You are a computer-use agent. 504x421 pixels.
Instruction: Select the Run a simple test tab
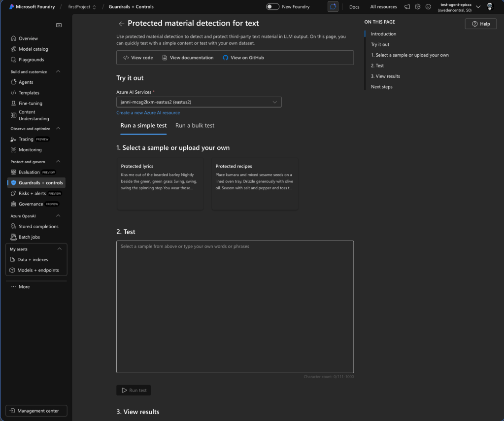pyautogui.click(x=143, y=125)
